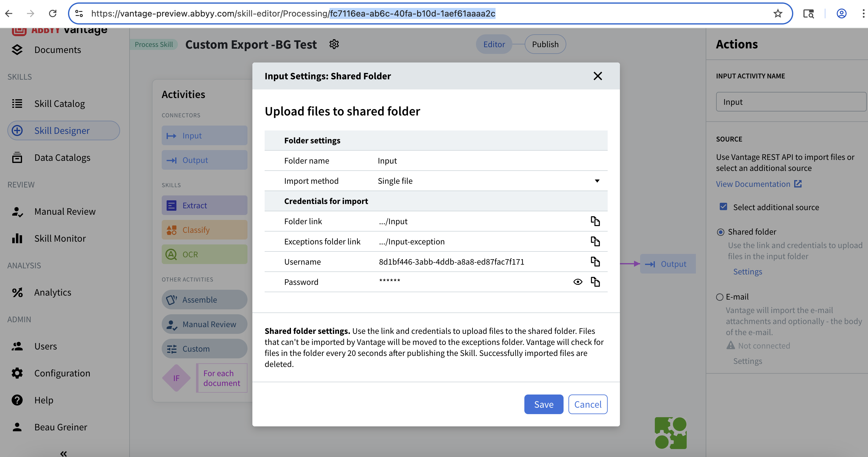Image resolution: width=868 pixels, height=457 pixels.
Task: Switch to the Publish view
Action: pos(545,44)
